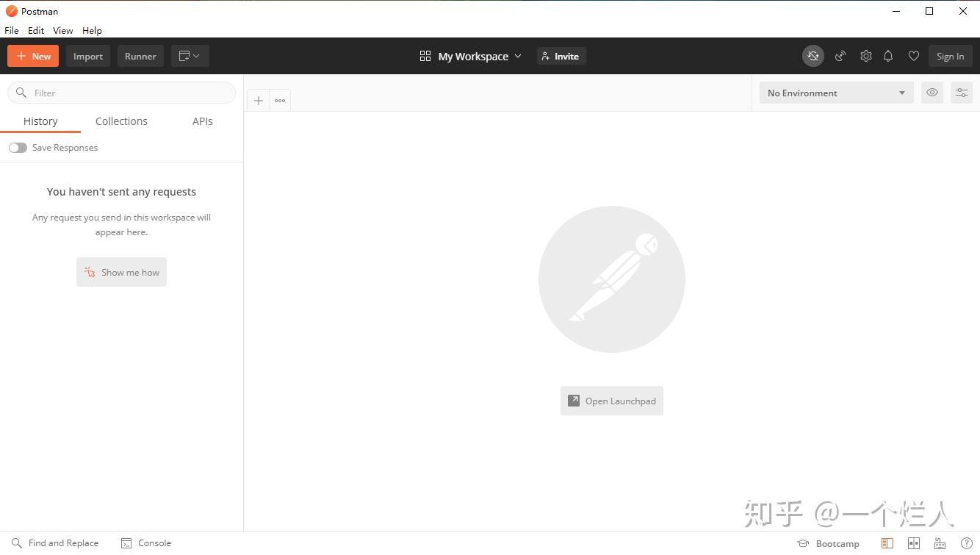980x555 pixels.
Task: Click the keyboard shortcuts icon
Action: pyautogui.click(x=940, y=543)
